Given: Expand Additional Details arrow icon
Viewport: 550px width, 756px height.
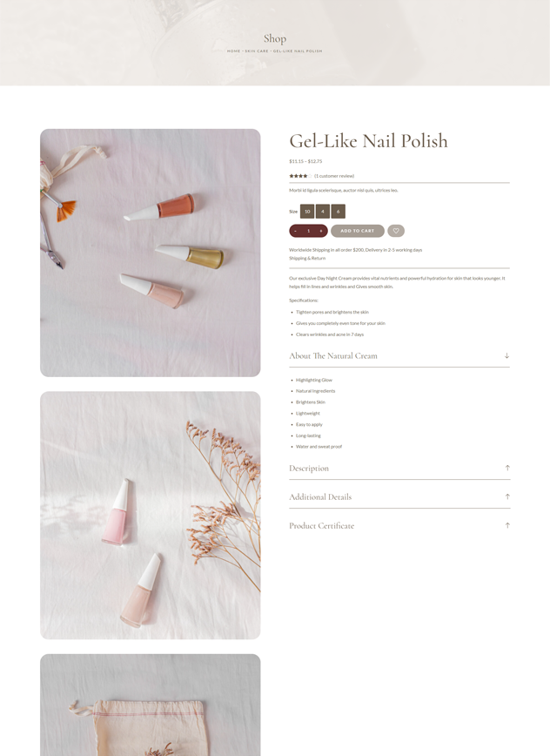Looking at the screenshot, I should (x=507, y=496).
